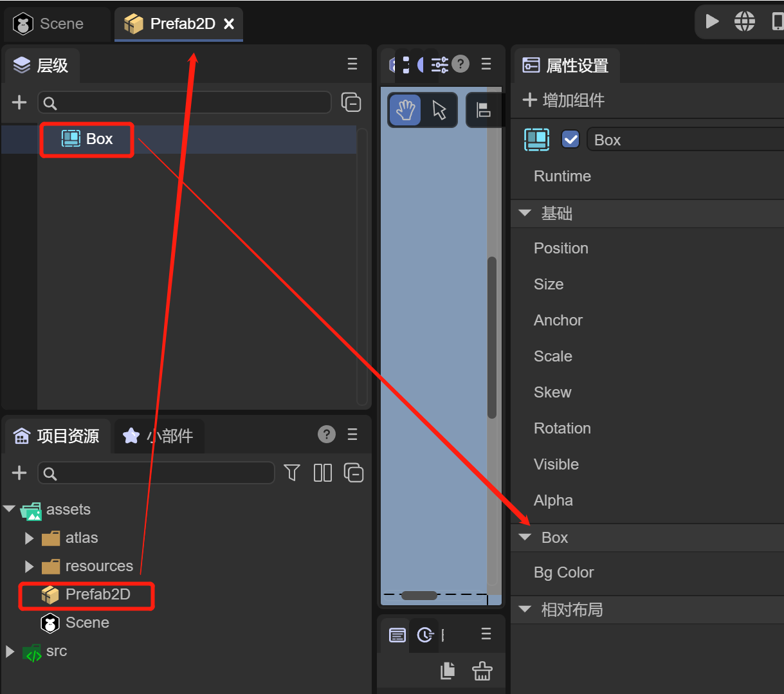Click the play preview button
784x694 pixels.
[712, 21]
